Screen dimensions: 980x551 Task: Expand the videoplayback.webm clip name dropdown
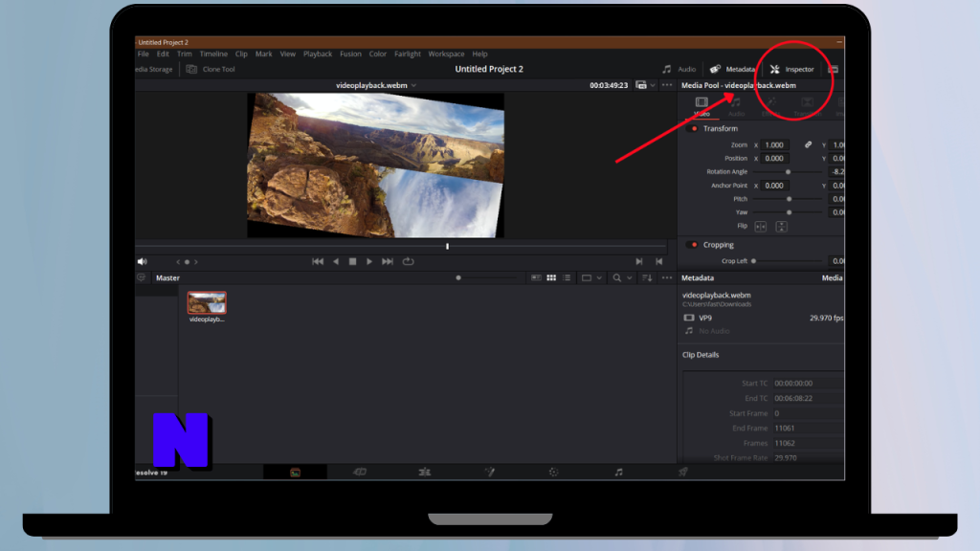(413, 85)
